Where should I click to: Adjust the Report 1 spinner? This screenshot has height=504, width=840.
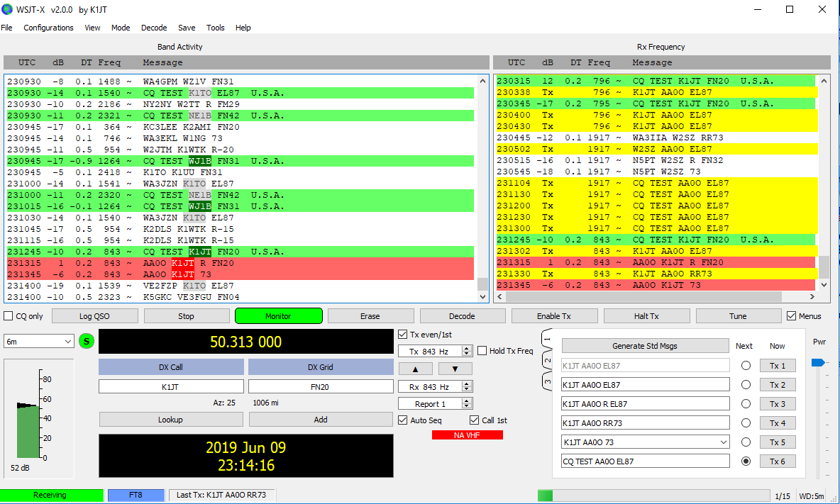coord(467,404)
